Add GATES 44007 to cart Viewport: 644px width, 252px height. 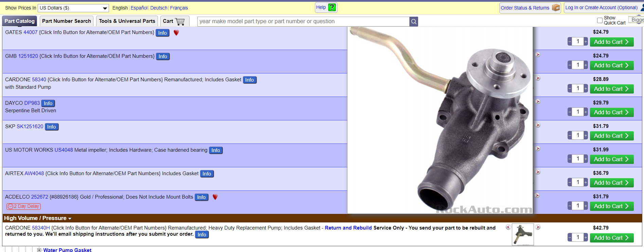tap(612, 42)
